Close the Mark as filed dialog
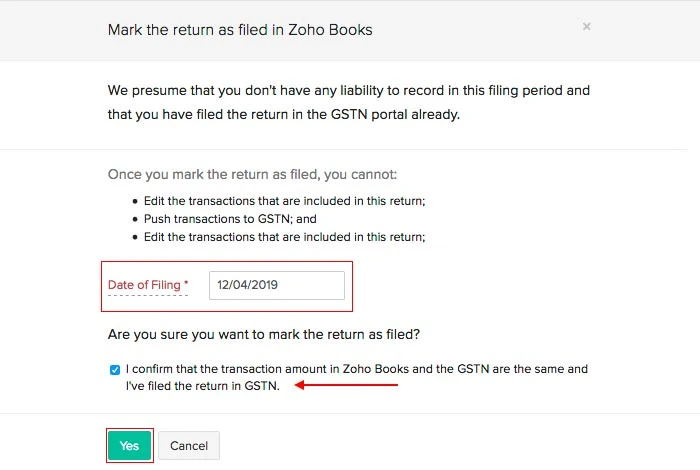 587,27
